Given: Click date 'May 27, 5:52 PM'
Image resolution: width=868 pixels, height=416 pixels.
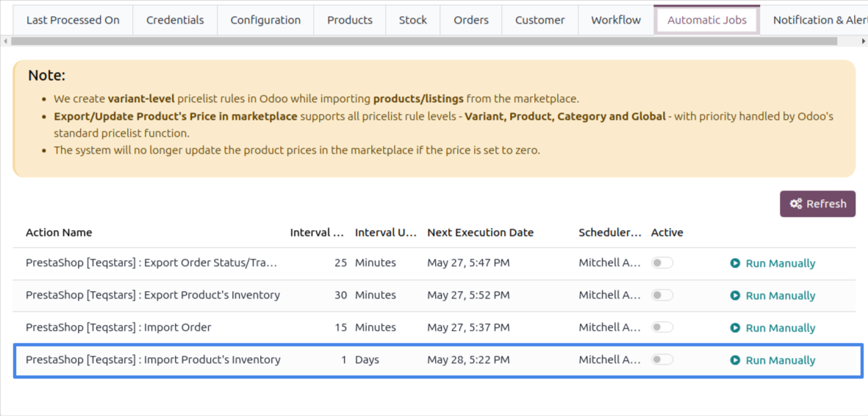Looking at the screenshot, I should pyautogui.click(x=468, y=295).
